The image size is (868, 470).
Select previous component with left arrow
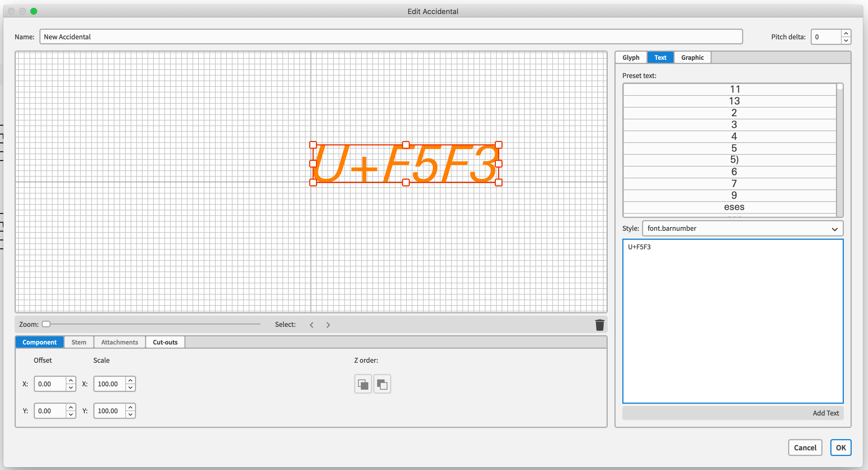click(312, 325)
